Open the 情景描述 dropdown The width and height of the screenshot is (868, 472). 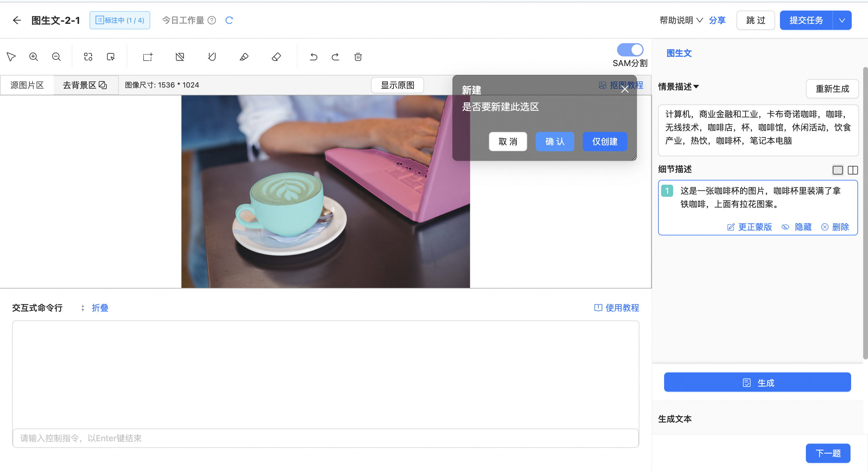pyautogui.click(x=679, y=87)
